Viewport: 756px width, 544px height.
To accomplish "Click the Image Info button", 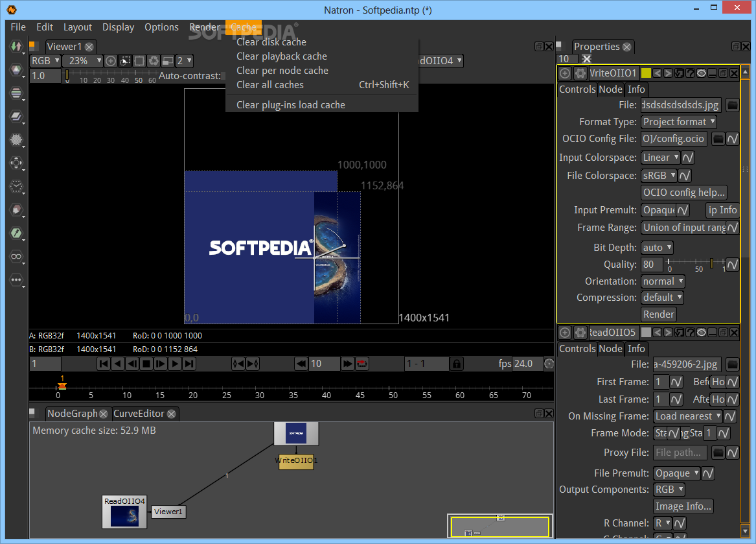I will point(683,506).
